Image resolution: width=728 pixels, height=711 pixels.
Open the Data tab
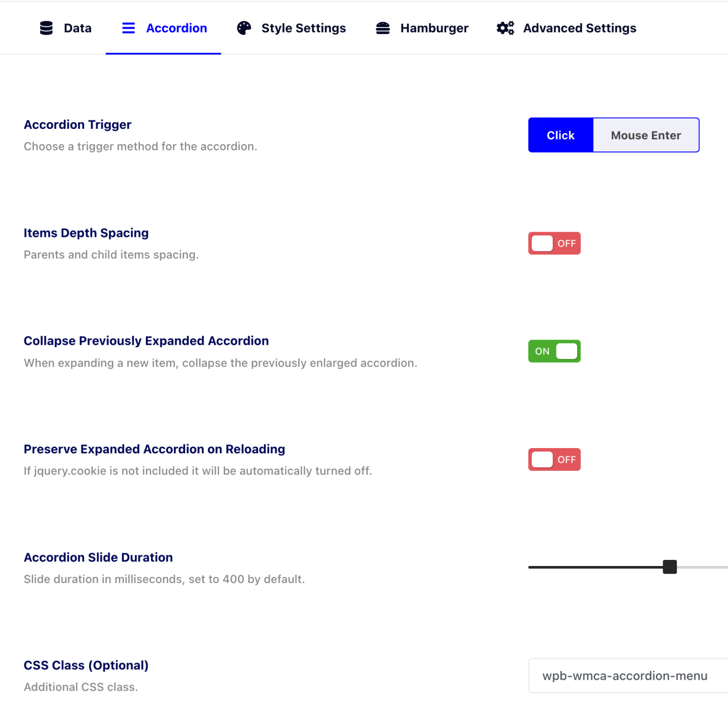[x=66, y=28]
